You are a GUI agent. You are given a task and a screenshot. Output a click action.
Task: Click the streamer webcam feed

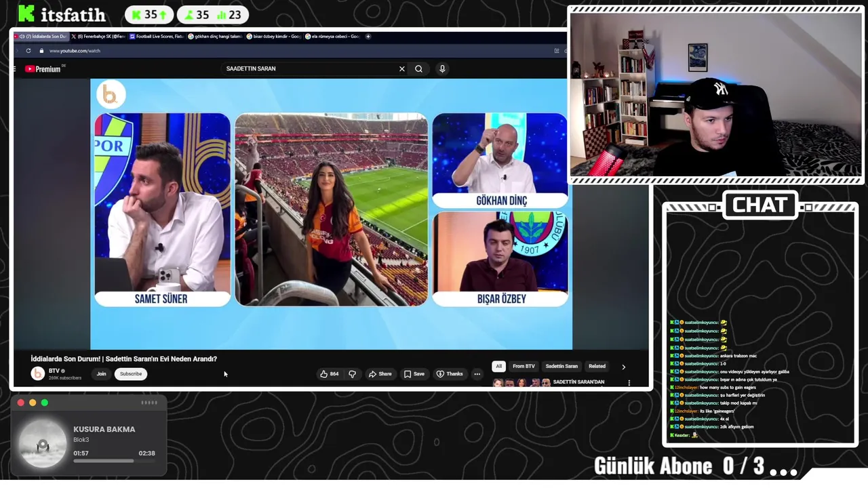tap(715, 96)
